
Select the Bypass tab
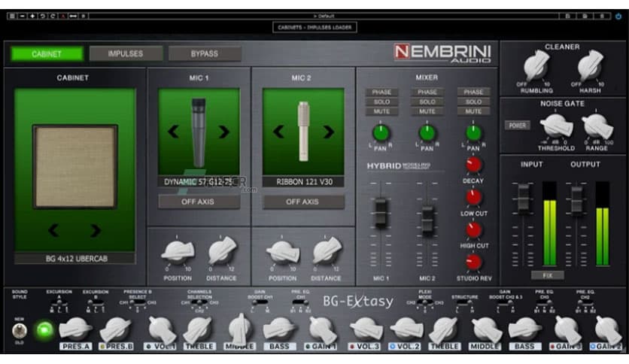[205, 53]
